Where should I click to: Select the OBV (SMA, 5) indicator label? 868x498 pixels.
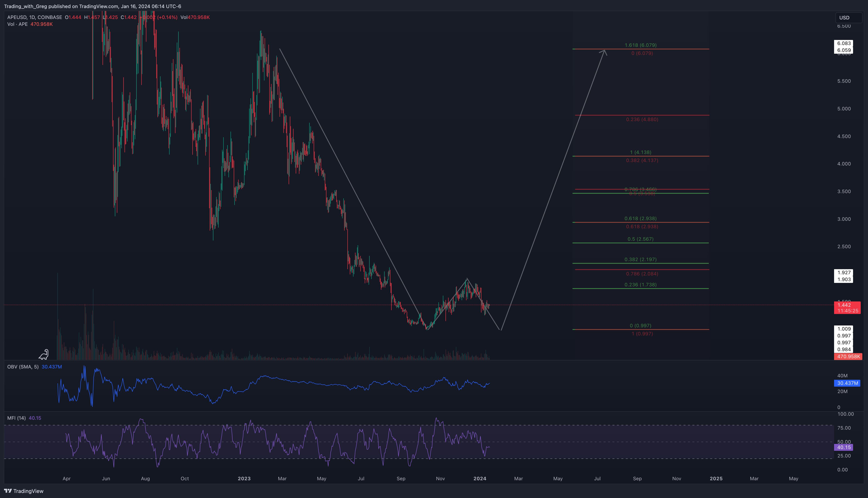tap(23, 367)
